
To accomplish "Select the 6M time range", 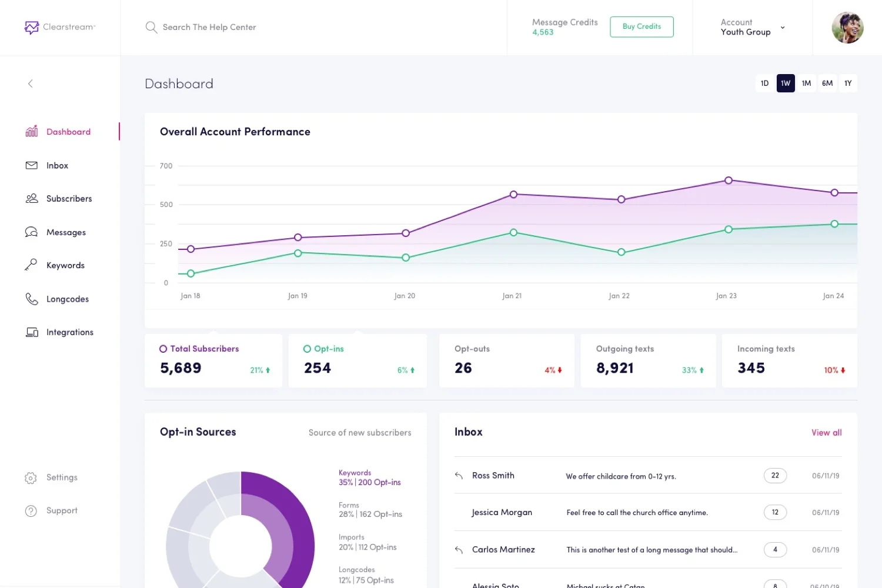I will [827, 83].
